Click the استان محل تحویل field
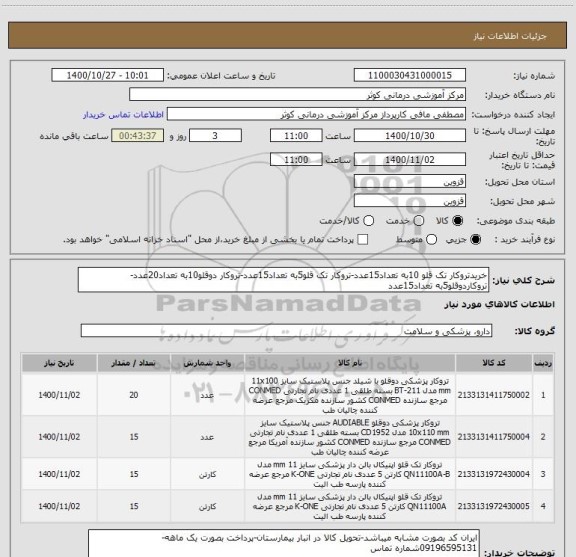This screenshot has width=576, height=557. pos(410,182)
